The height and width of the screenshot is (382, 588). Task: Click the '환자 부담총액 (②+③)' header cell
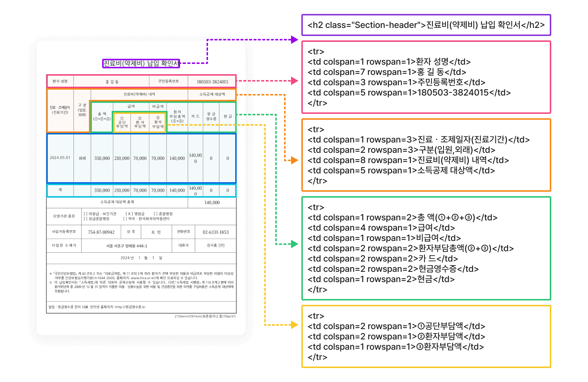(x=177, y=116)
